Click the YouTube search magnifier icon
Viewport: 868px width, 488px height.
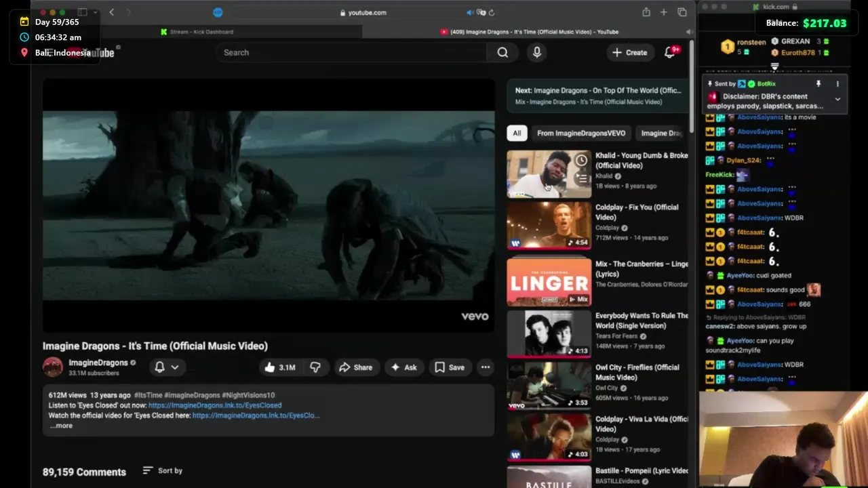pyautogui.click(x=502, y=52)
